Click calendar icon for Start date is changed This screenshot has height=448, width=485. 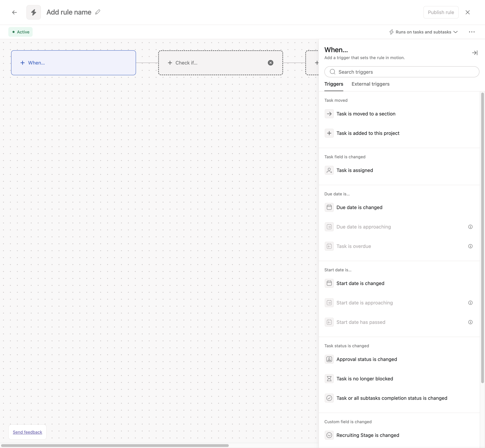[x=329, y=283]
